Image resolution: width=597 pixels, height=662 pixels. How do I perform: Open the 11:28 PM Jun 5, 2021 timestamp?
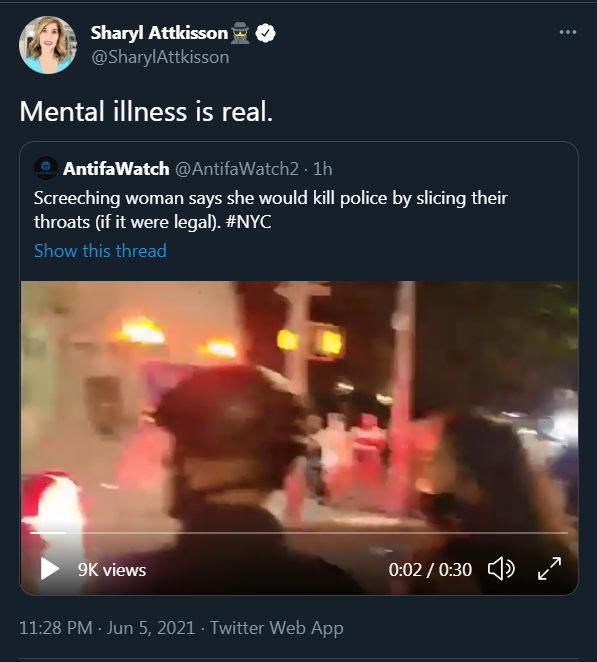click(107, 628)
